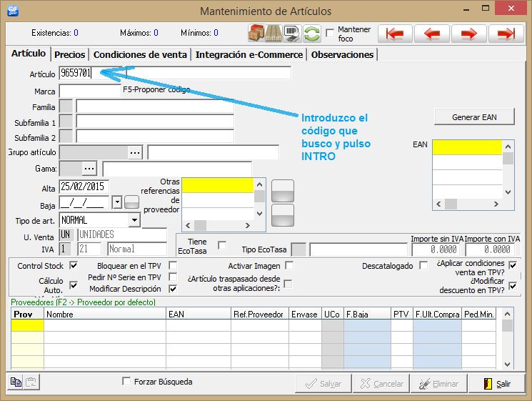Click the Cancelar button

pyautogui.click(x=382, y=384)
